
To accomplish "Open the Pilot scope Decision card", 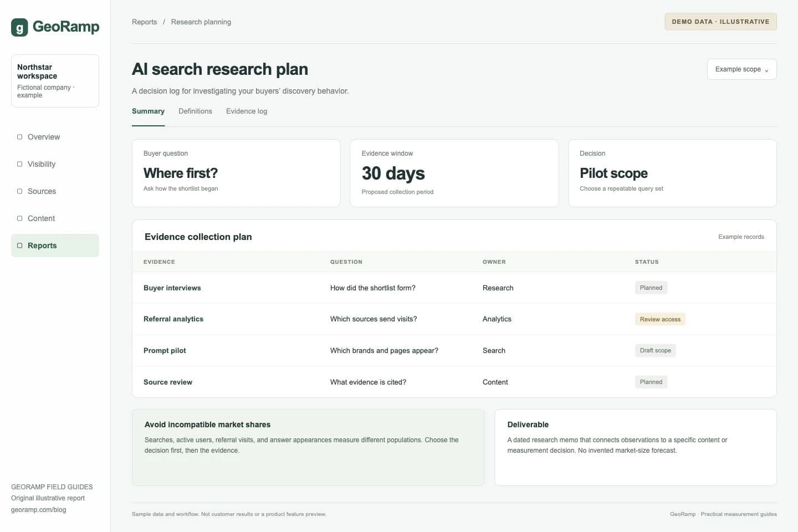I will coord(672,173).
